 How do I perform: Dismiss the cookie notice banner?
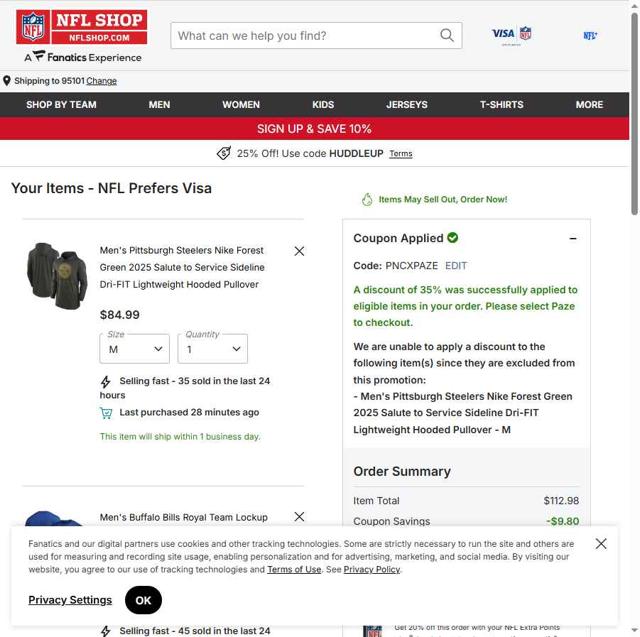point(601,544)
